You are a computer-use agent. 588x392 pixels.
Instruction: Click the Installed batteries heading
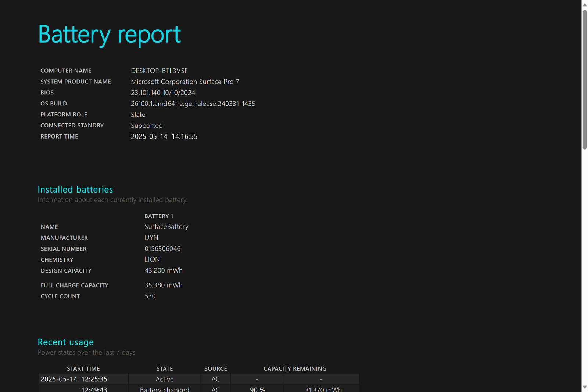click(75, 190)
